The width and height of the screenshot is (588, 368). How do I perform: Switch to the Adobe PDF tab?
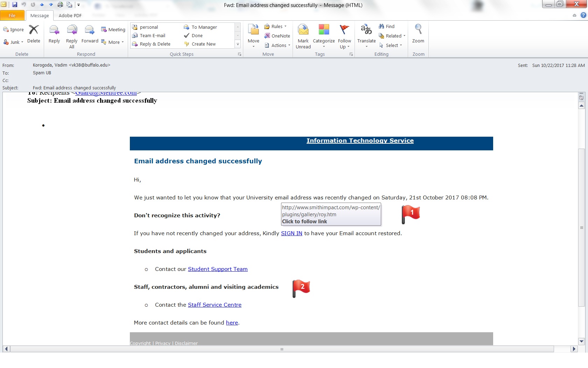(x=70, y=15)
